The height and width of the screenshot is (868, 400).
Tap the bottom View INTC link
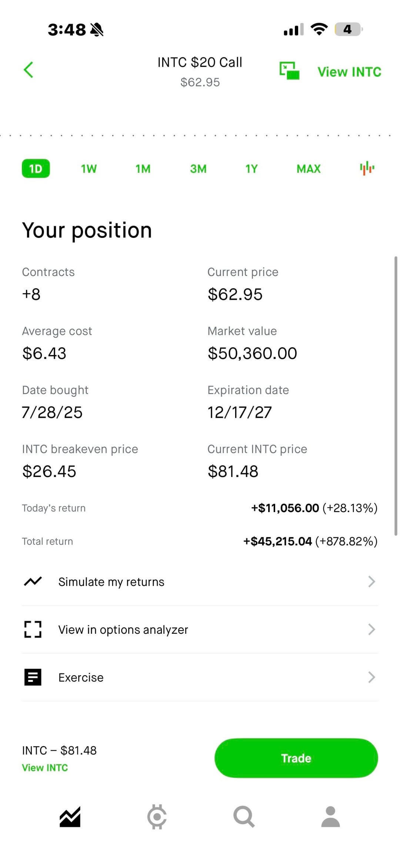tap(45, 768)
